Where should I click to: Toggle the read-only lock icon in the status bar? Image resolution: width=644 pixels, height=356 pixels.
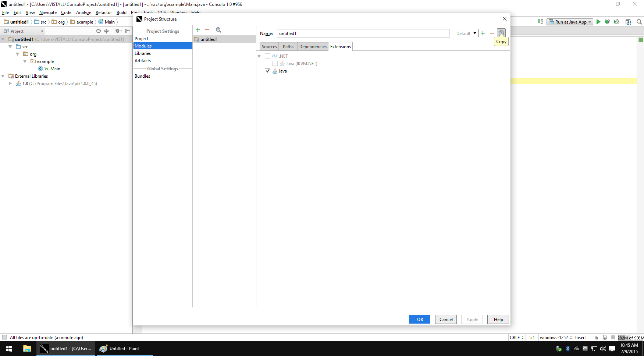(596, 338)
